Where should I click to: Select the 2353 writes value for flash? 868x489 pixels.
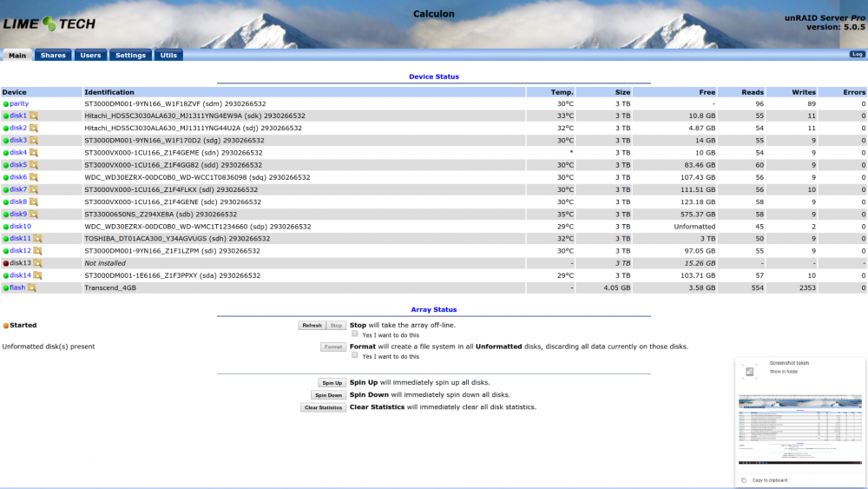pyautogui.click(x=807, y=287)
